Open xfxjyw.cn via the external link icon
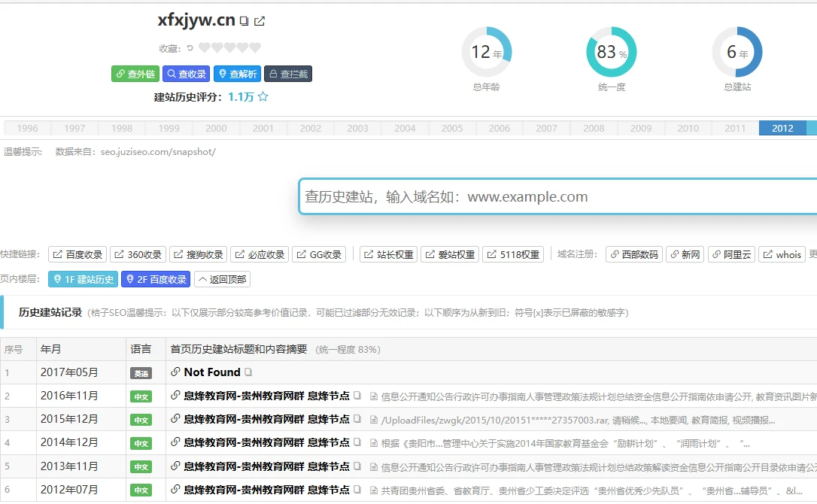This screenshot has width=817, height=504. pyautogui.click(x=260, y=21)
